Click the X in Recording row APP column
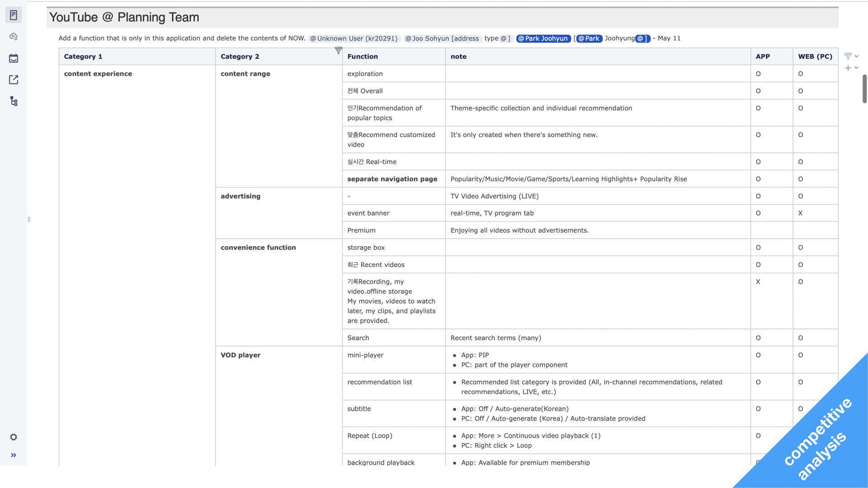 [x=758, y=282]
